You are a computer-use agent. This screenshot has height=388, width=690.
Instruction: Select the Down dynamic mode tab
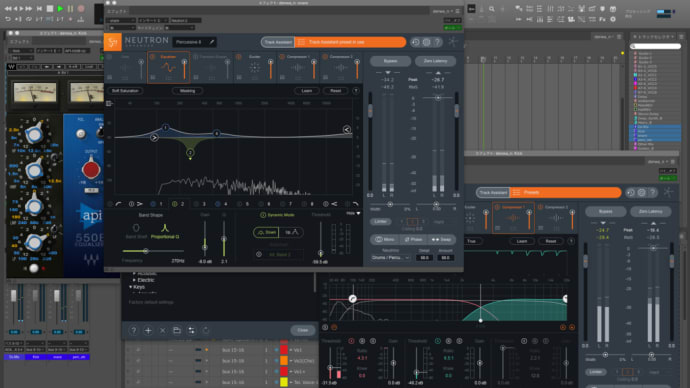(266, 232)
